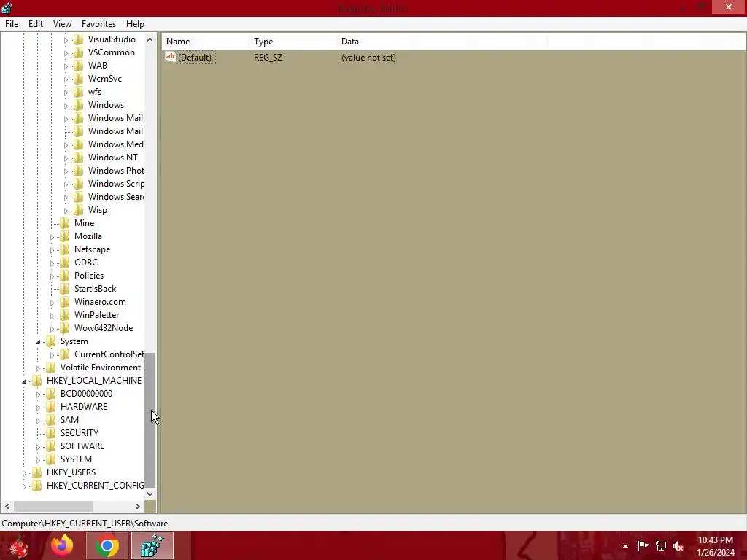Click the HKEY_LOCAL_MACHINE folder icon
The width and height of the screenshot is (747, 560).
pos(37,381)
